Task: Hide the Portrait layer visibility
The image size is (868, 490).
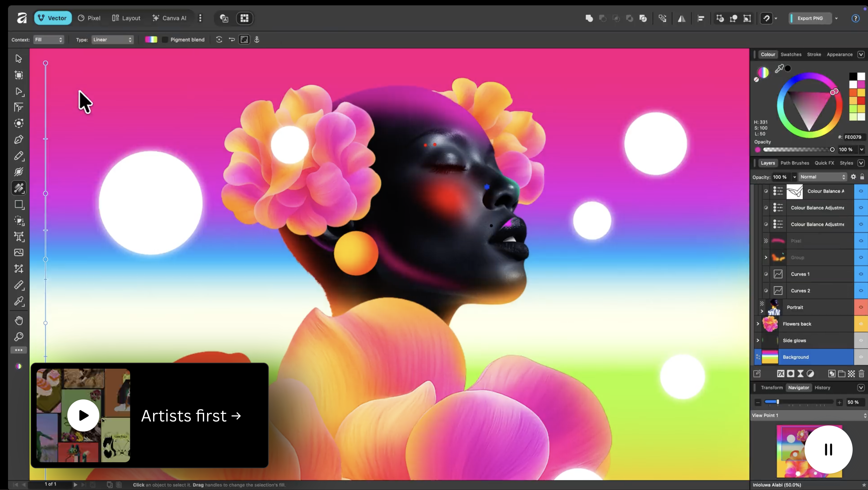Action: 861,307
